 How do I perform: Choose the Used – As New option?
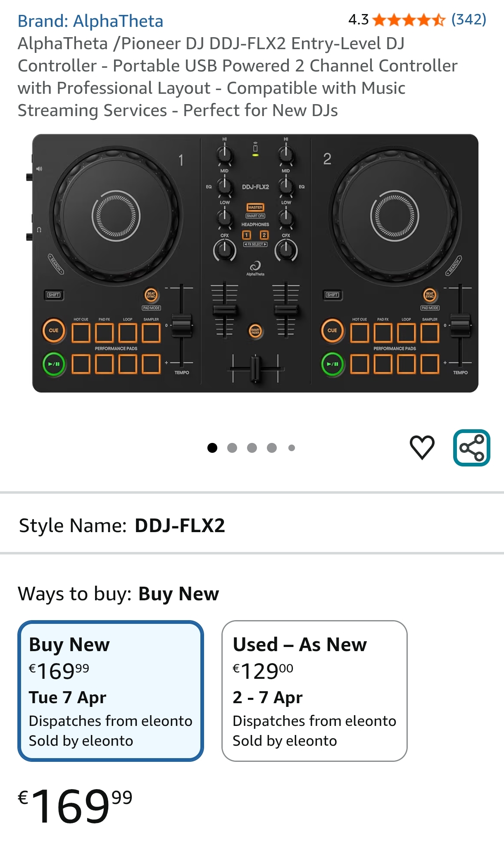(x=314, y=691)
